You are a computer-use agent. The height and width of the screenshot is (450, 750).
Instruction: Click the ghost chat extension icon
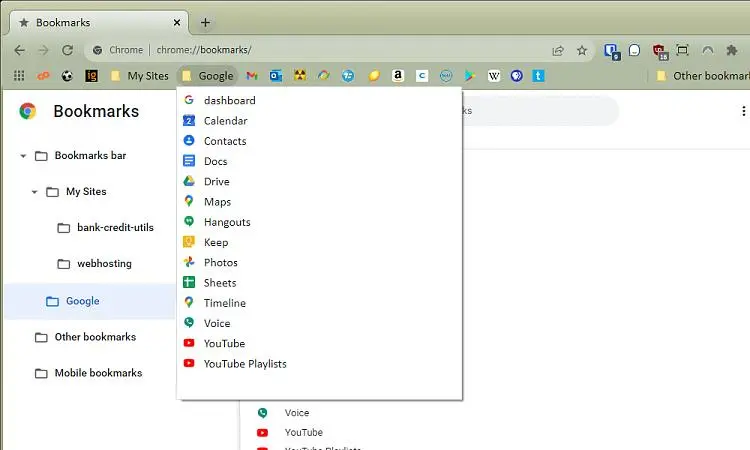click(634, 50)
